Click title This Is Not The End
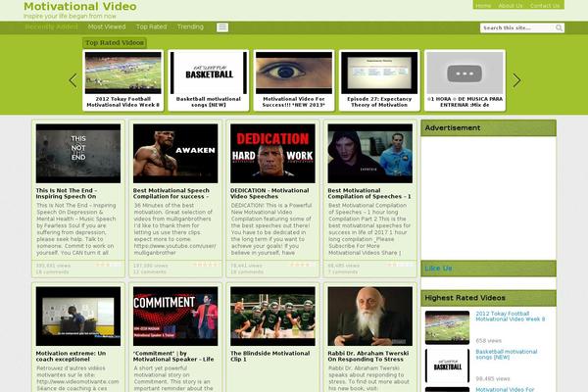 pyautogui.click(x=67, y=194)
